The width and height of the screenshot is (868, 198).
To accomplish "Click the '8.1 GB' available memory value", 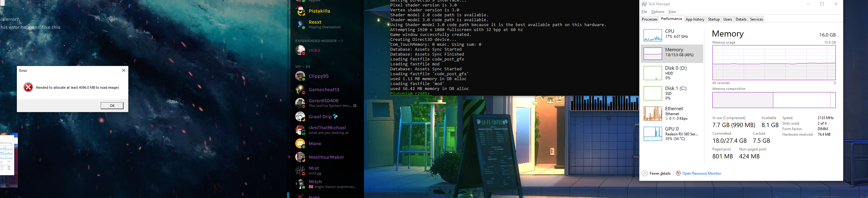I will 770,125.
